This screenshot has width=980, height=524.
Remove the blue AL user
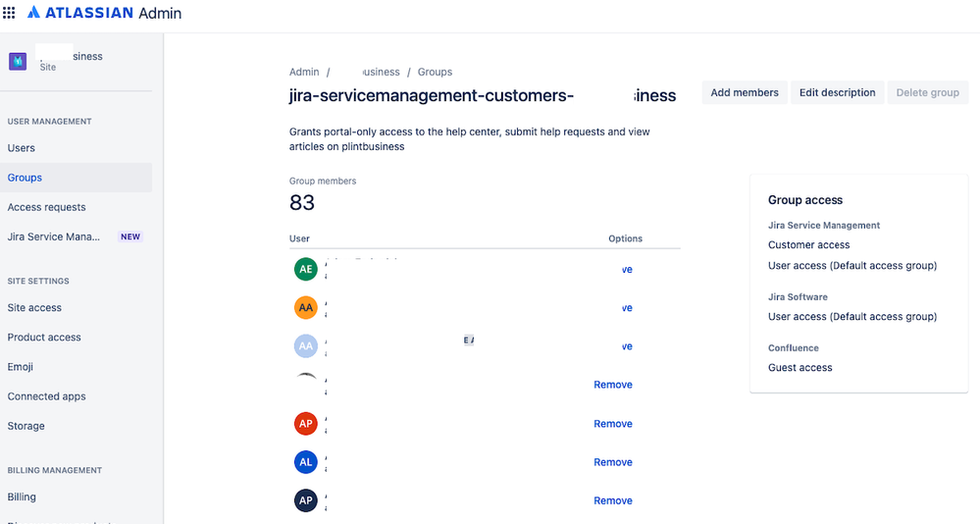(613, 462)
